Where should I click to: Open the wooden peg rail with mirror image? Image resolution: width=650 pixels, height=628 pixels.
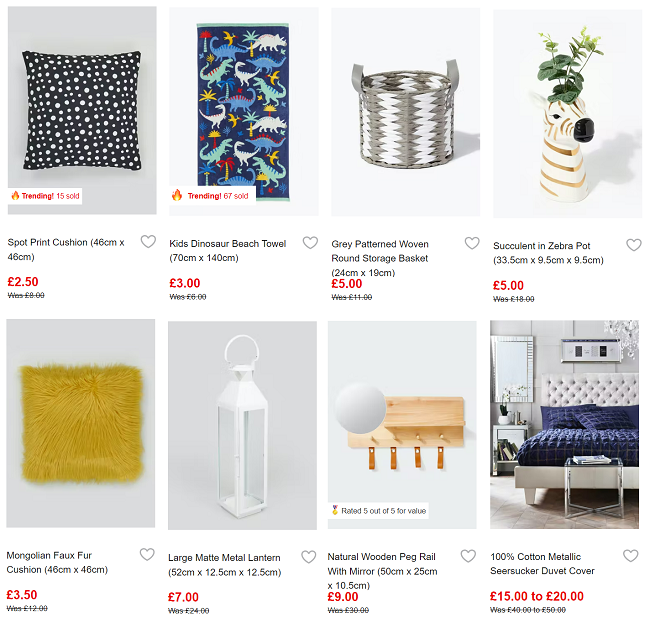point(402,425)
